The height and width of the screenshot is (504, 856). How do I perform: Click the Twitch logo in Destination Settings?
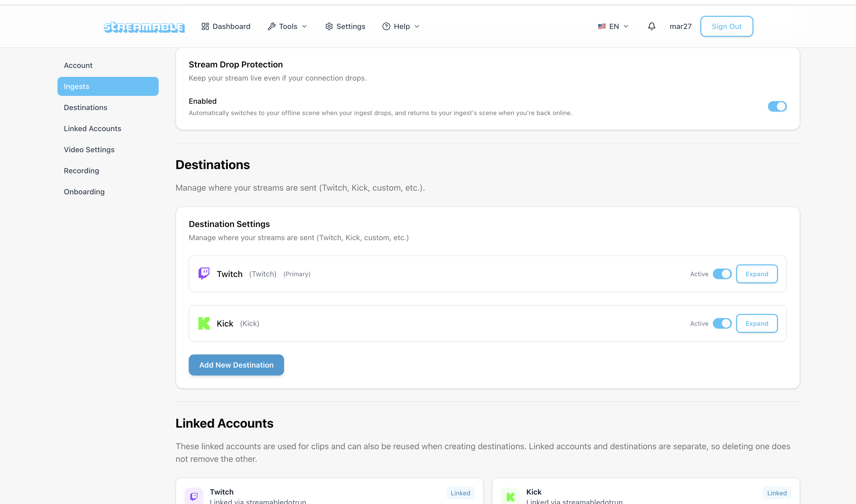pos(204,274)
